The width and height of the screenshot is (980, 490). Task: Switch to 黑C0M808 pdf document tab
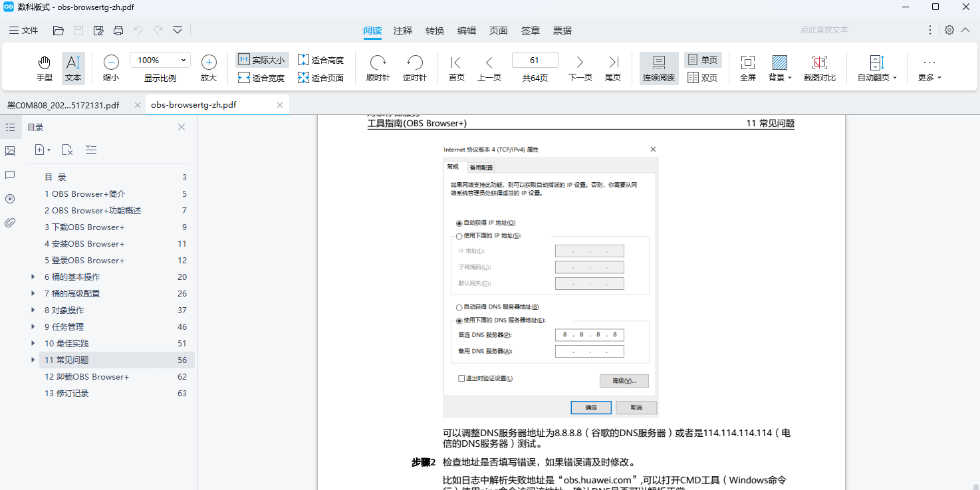63,105
